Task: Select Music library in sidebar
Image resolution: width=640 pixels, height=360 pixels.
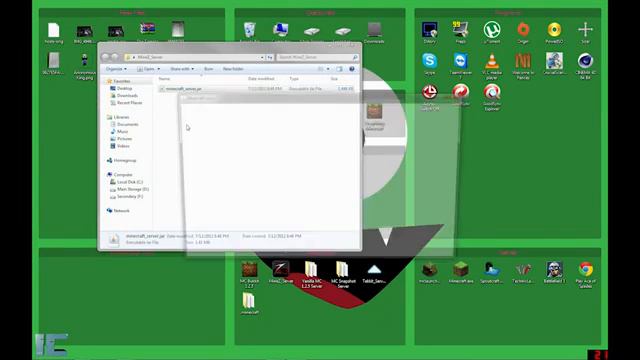Action: [122, 131]
